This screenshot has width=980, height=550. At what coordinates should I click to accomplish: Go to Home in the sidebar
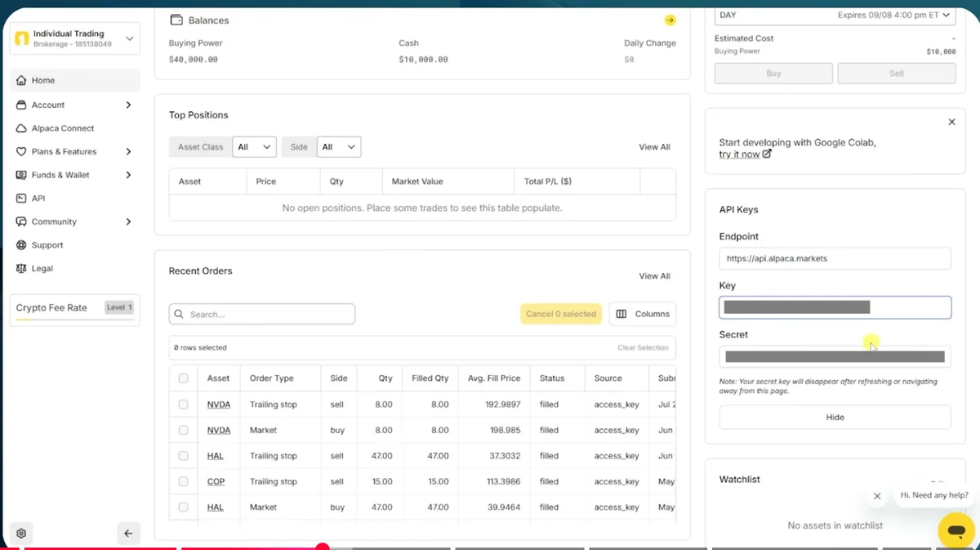click(x=75, y=81)
